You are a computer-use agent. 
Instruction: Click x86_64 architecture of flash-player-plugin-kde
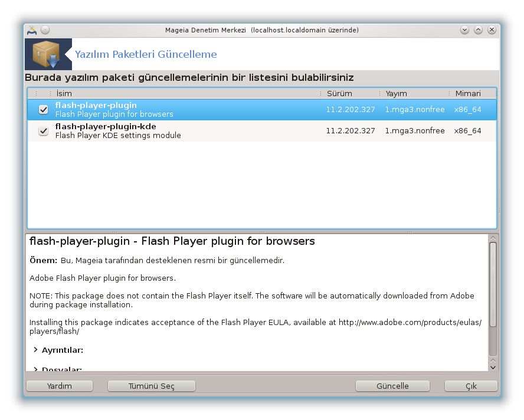click(467, 130)
